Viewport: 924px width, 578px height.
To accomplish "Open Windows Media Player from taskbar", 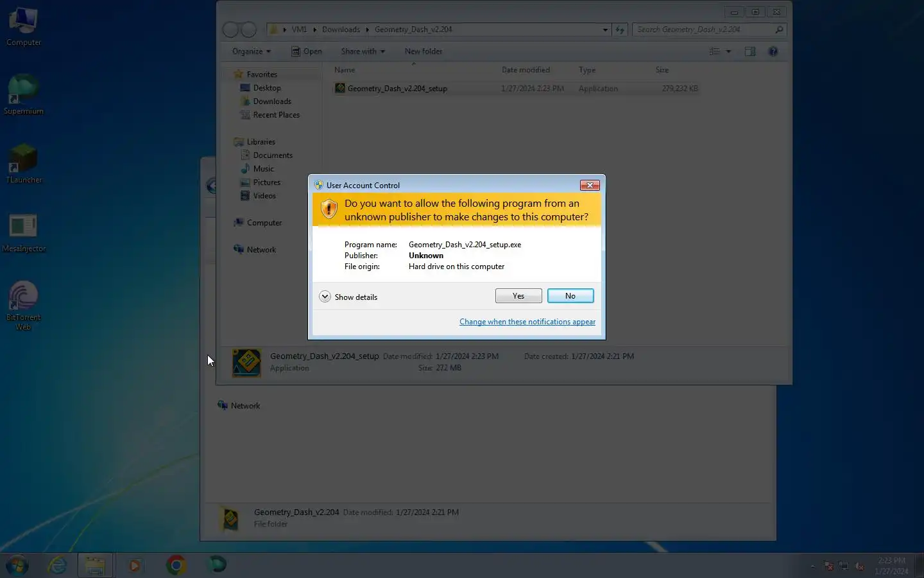I will coord(135,565).
